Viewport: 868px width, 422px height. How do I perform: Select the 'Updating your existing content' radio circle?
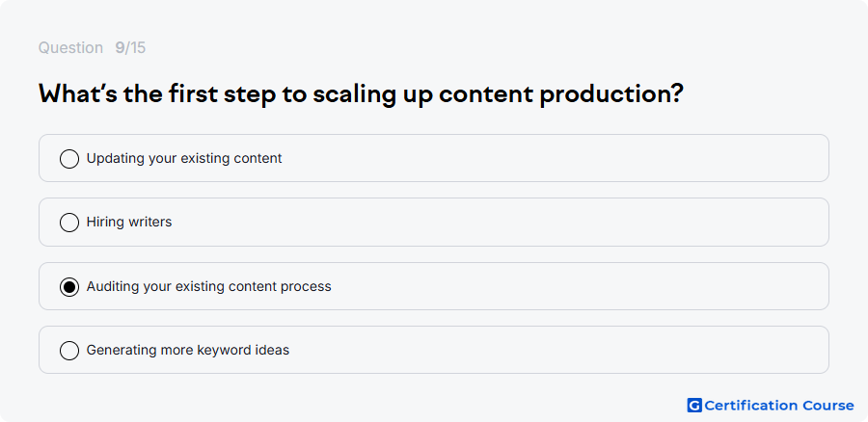[69, 159]
